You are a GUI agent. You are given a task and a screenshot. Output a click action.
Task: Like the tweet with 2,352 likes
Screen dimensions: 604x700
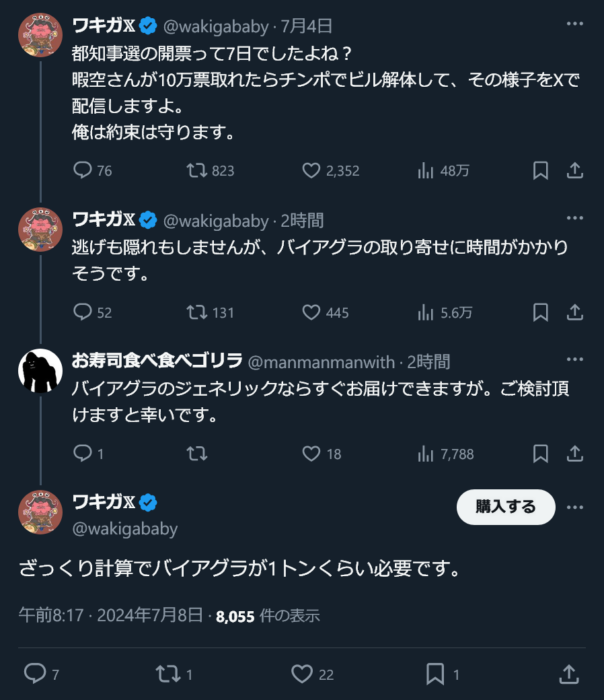[311, 170]
